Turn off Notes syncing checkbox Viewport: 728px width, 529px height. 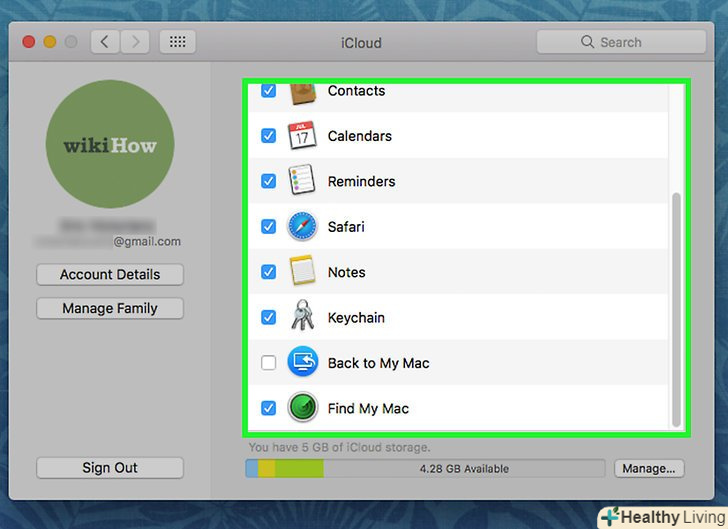(x=268, y=272)
